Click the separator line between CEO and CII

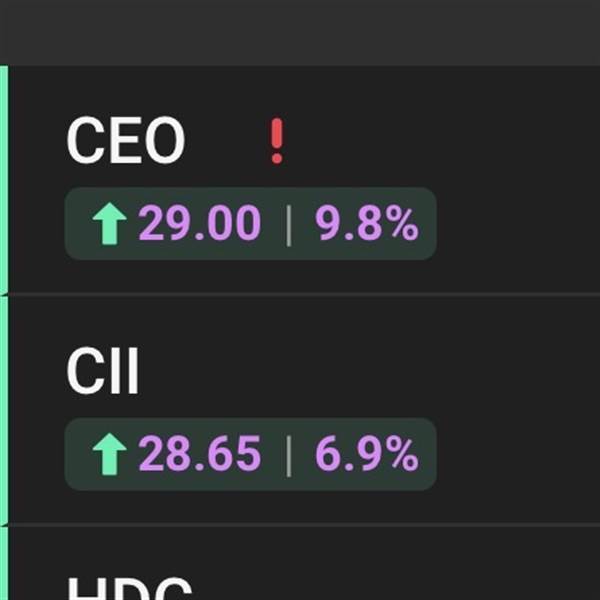point(300,295)
